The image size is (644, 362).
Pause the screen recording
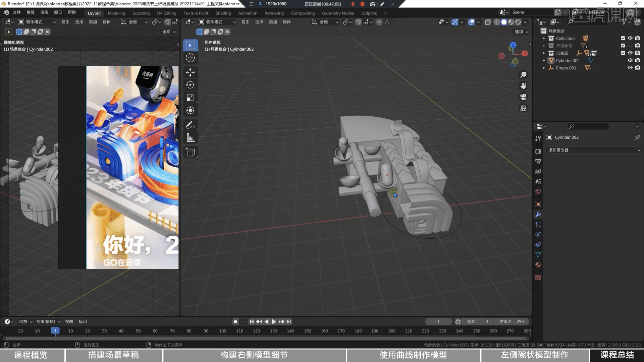[x=353, y=4]
